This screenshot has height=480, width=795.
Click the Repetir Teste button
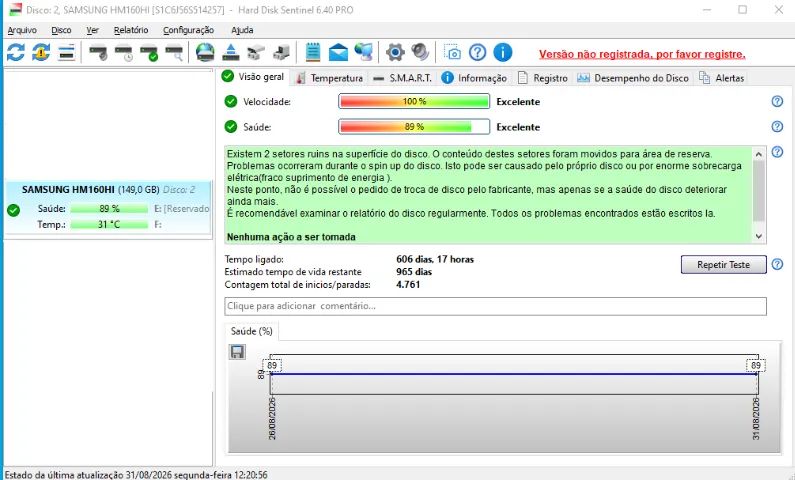pyautogui.click(x=724, y=265)
